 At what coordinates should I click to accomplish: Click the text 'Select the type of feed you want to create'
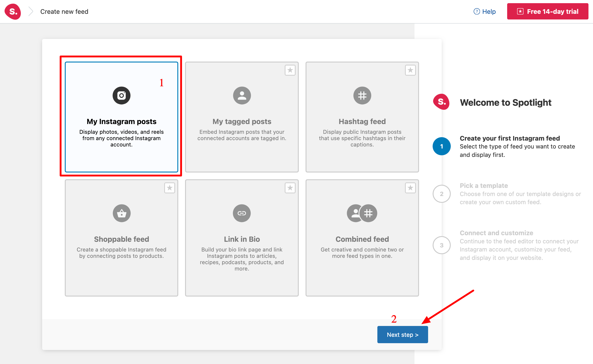pyautogui.click(x=517, y=146)
